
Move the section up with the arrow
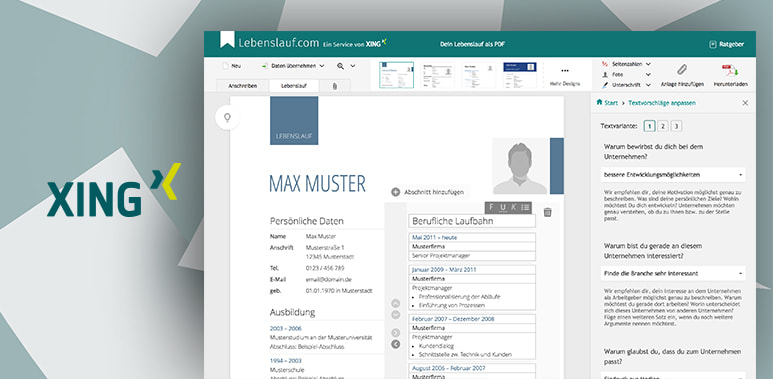(395, 303)
